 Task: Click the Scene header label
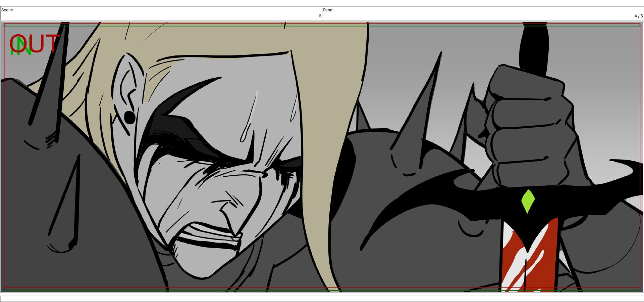7,10
